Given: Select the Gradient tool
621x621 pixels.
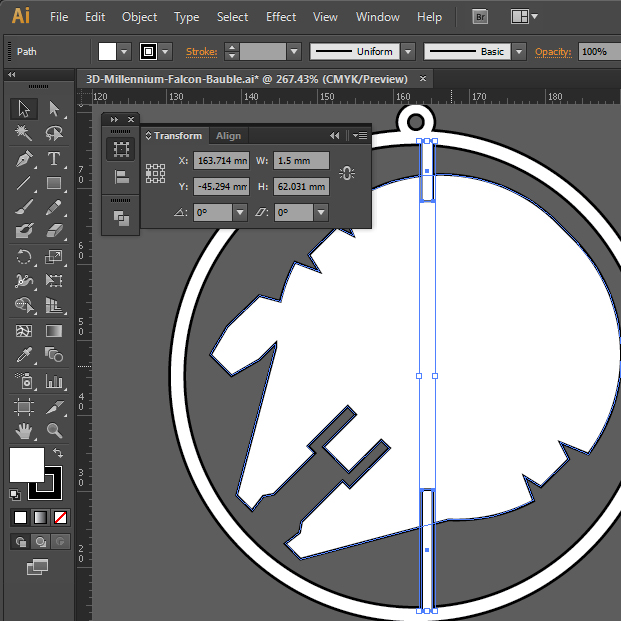Looking at the screenshot, I should click(54, 331).
